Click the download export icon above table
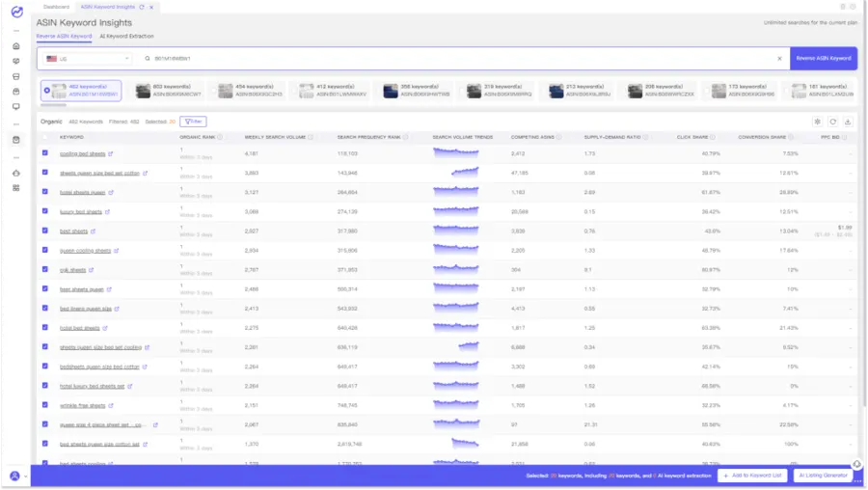The width and height of the screenshot is (868, 490). click(x=848, y=122)
